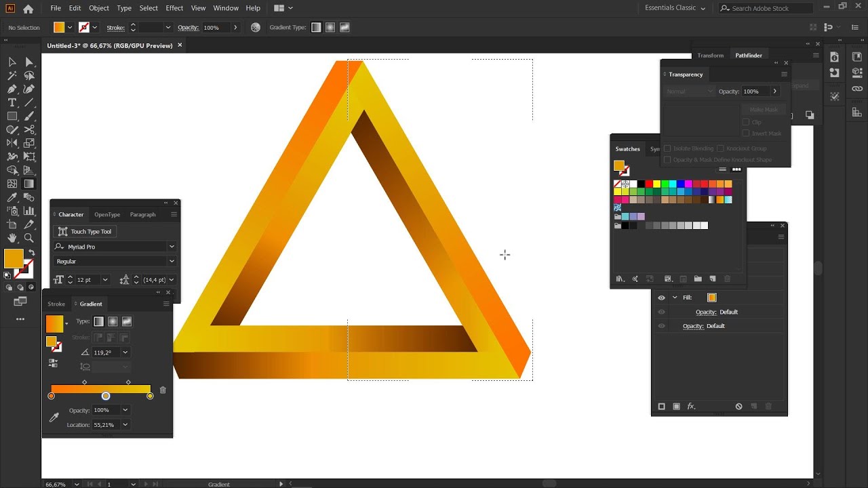Open the Transform panel tab
The width and height of the screenshot is (868, 488).
pos(710,56)
